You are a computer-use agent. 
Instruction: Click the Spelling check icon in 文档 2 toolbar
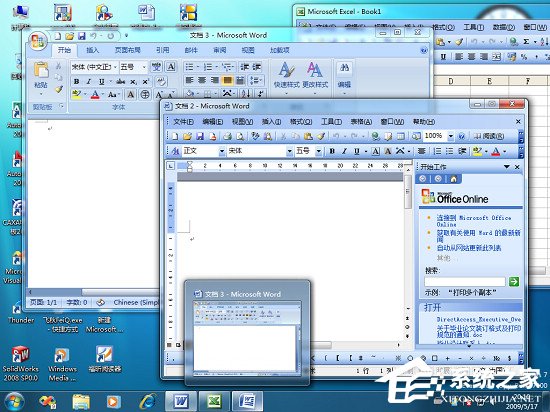[255, 136]
